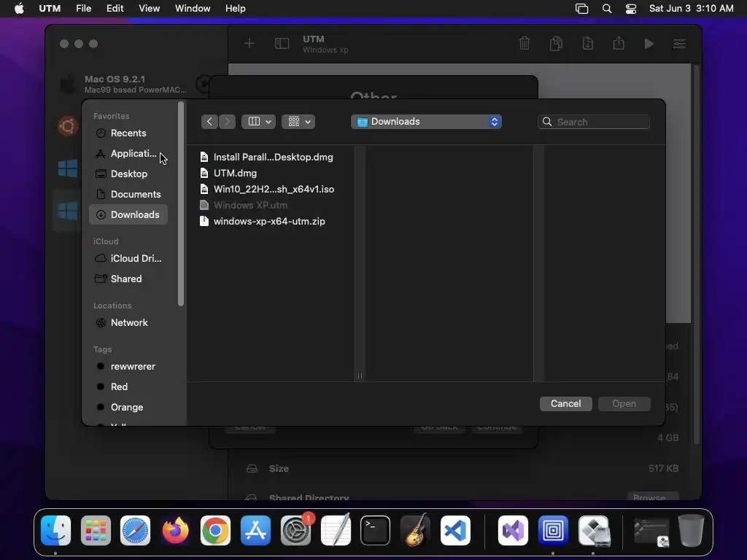
Task: Open VM settings sliders icon
Action: pos(679,44)
